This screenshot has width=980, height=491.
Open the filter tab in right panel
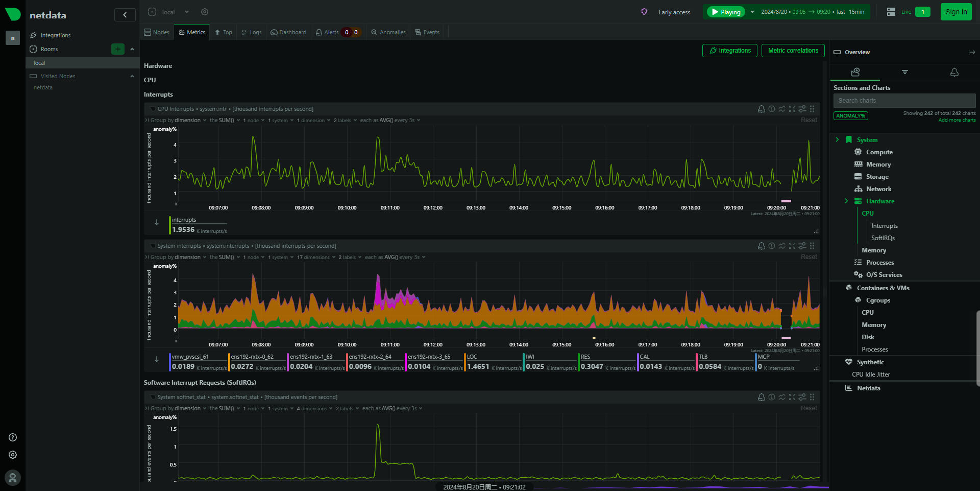point(904,72)
